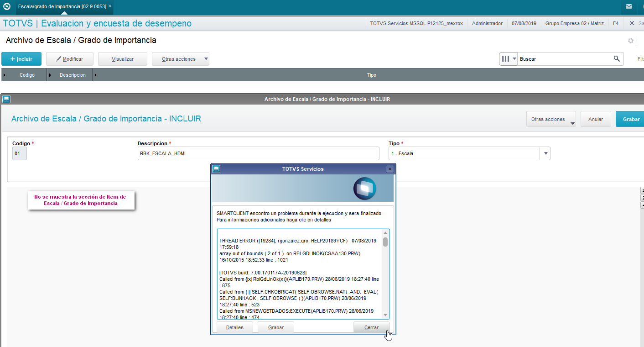This screenshot has width=644, height=347.
Task: Click the arrow before Descripcion column
Action: click(50, 75)
